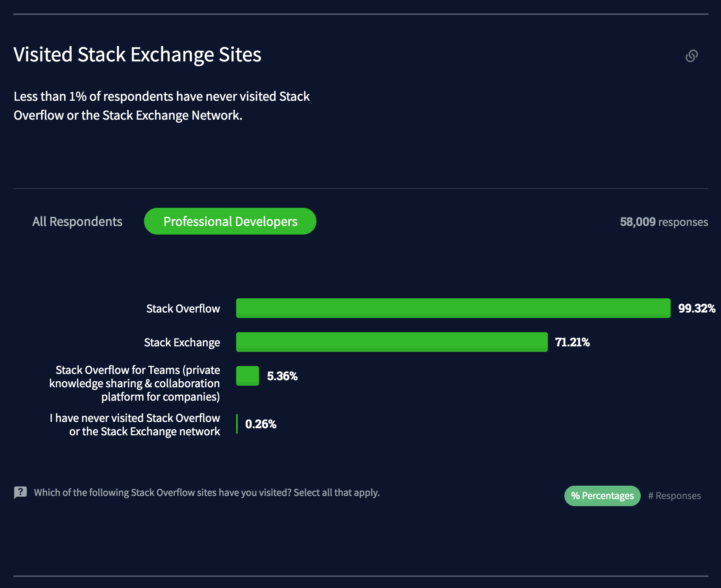Click the 0.26% value label
721x588 pixels.
[261, 424]
